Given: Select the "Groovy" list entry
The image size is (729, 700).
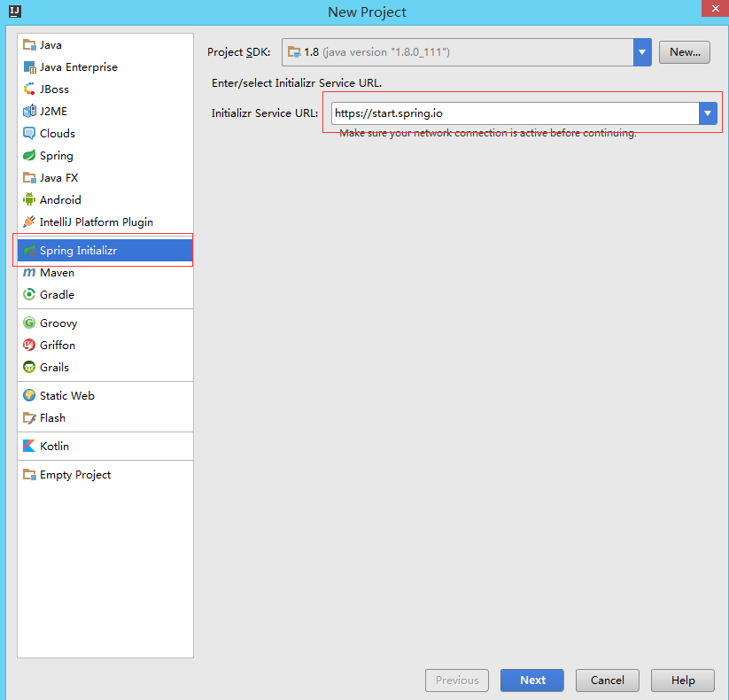Looking at the screenshot, I should click(105, 323).
